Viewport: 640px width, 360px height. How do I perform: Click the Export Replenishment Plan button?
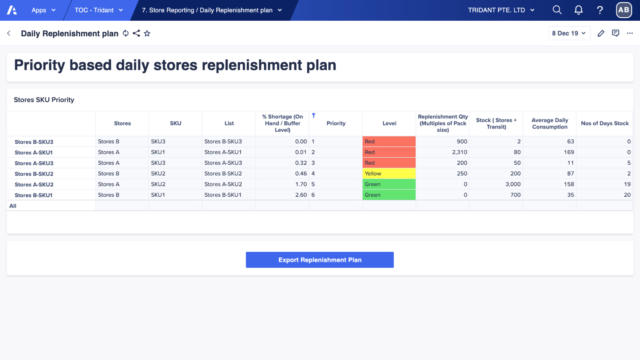320,260
